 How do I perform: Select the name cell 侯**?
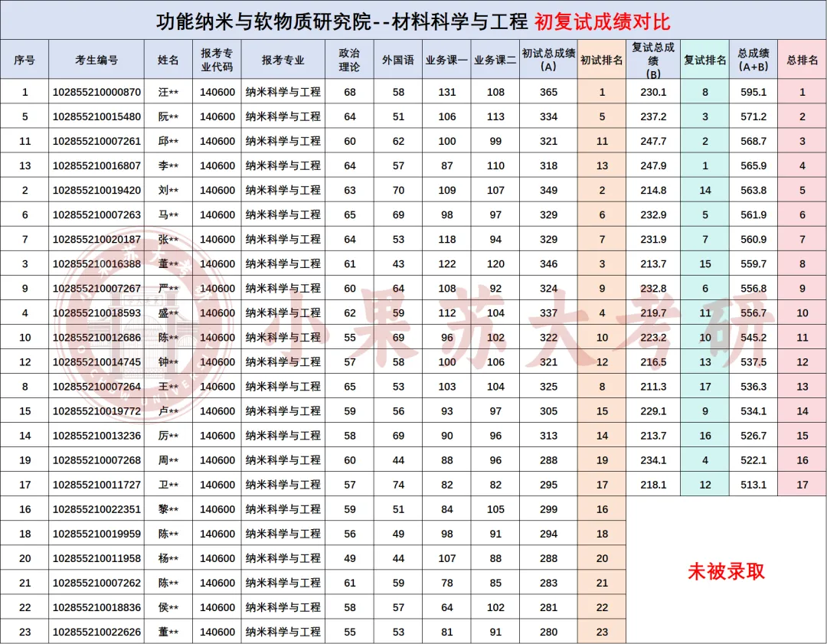pyautogui.click(x=168, y=607)
